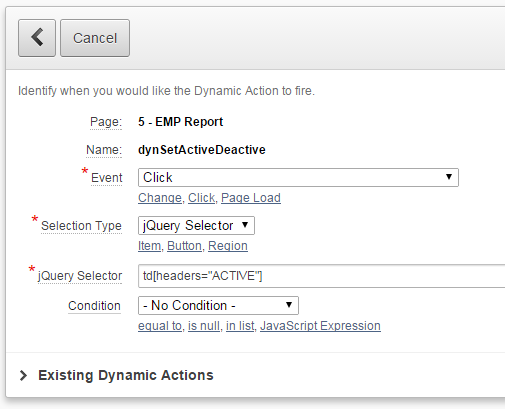Image resolution: width=505 pixels, height=409 pixels.
Task: Pick the Button selection type link
Action: click(184, 246)
